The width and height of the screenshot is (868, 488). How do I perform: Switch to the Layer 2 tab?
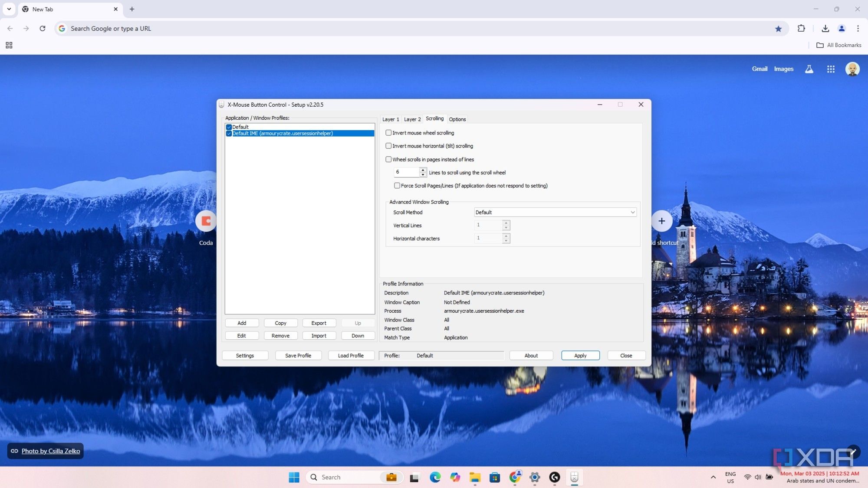coord(412,119)
